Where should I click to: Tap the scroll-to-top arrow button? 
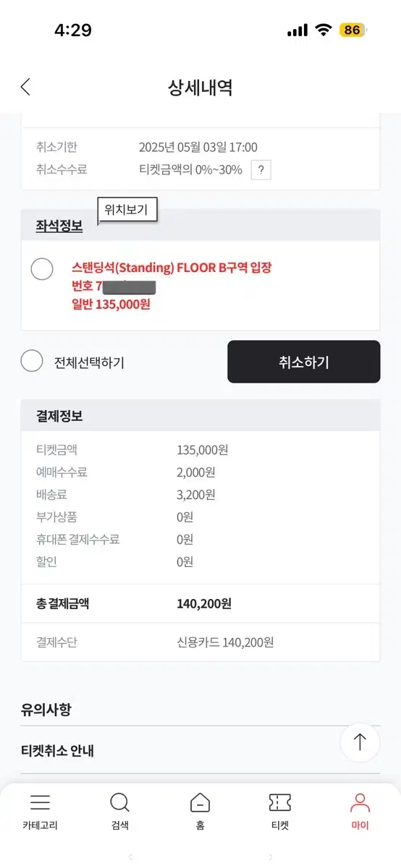click(360, 742)
